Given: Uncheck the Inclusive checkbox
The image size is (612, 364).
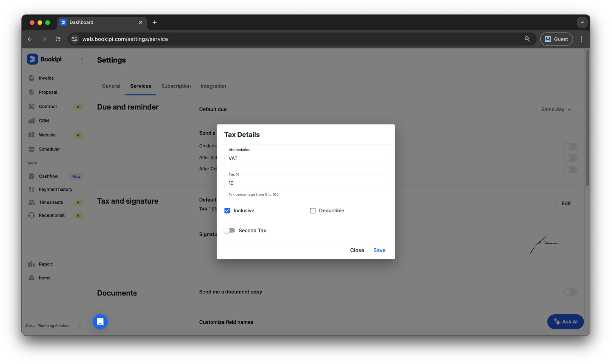Looking at the screenshot, I should [227, 210].
